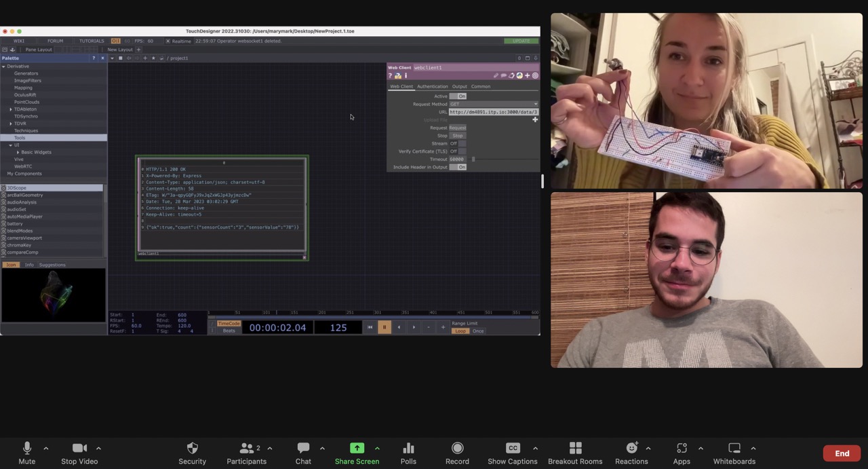Switch to the Output parameter tab
This screenshot has width=868, height=469.
[x=459, y=86]
